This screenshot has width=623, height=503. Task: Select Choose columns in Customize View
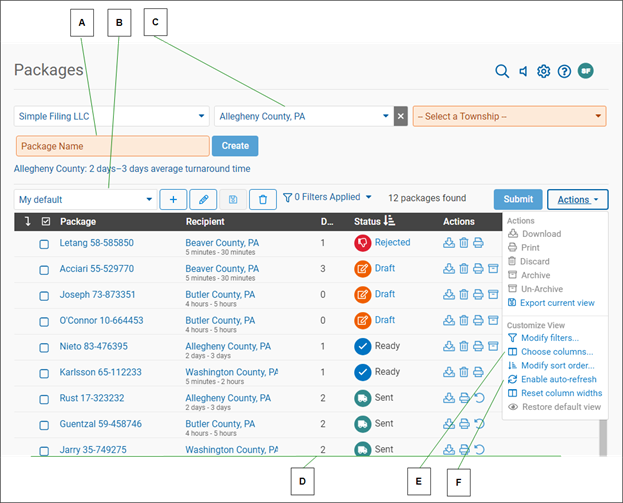click(x=556, y=352)
